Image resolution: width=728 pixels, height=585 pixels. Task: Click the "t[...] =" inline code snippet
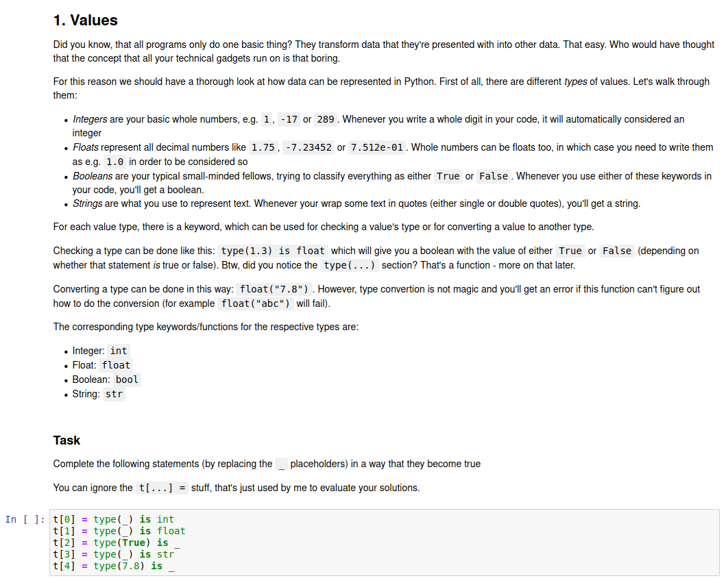163,488
